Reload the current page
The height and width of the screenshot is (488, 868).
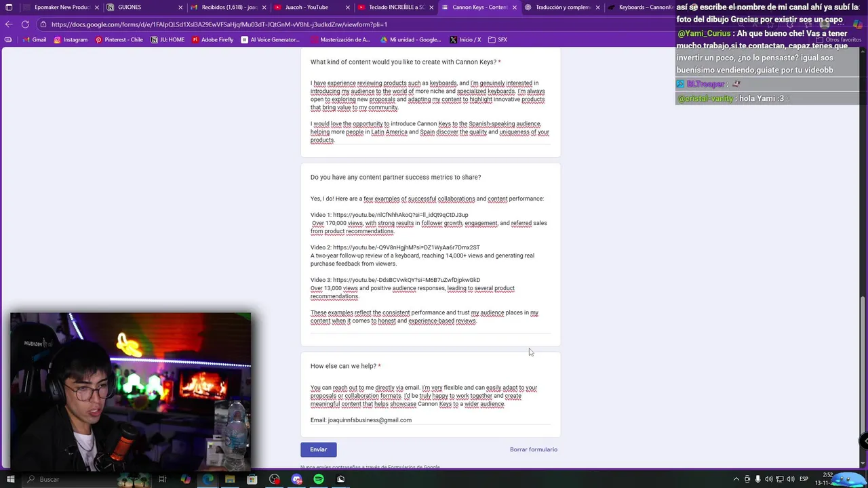point(25,24)
